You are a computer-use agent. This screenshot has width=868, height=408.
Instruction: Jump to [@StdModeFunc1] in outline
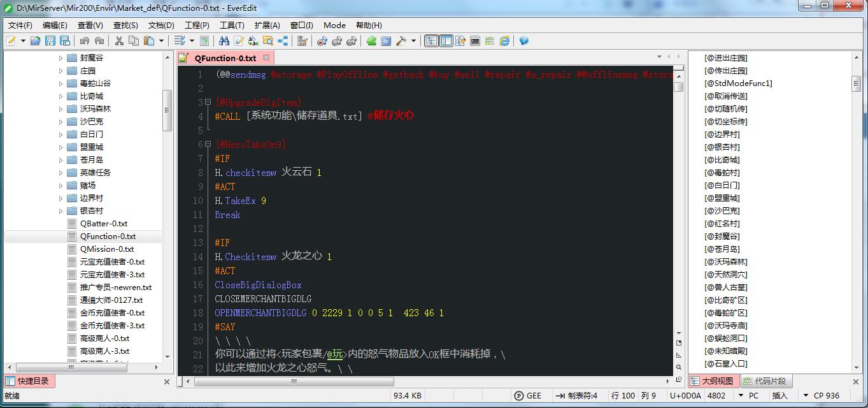[738, 83]
